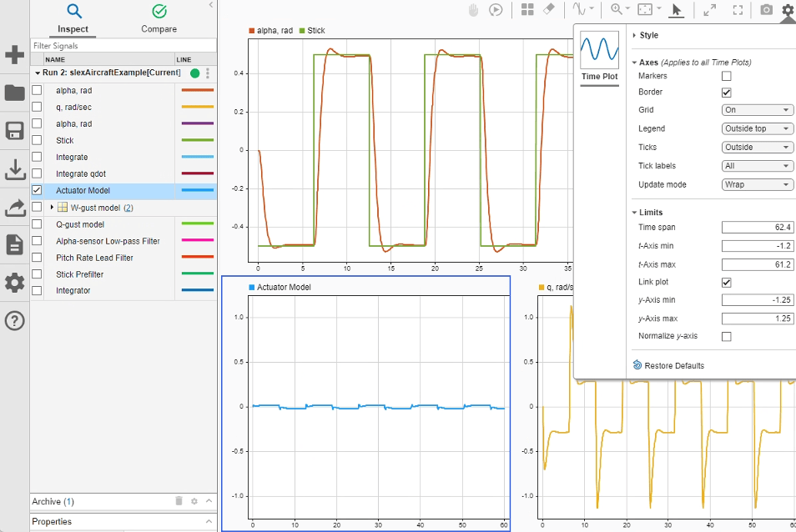Expand the Archive (1) panel
This screenshot has width=796, height=532.
coord(209,501)
